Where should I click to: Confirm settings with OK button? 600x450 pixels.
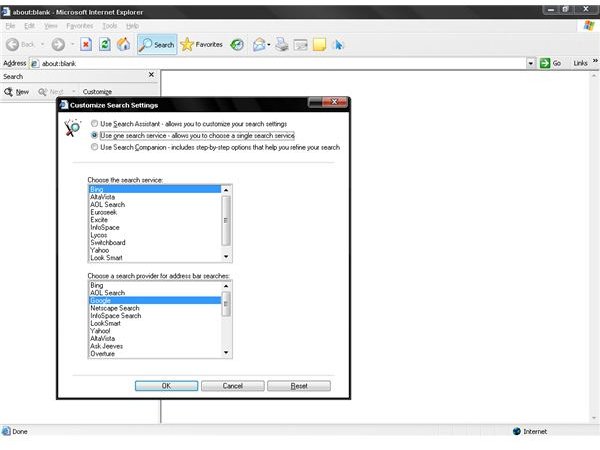pyautogui.click(x=166, y=386)
